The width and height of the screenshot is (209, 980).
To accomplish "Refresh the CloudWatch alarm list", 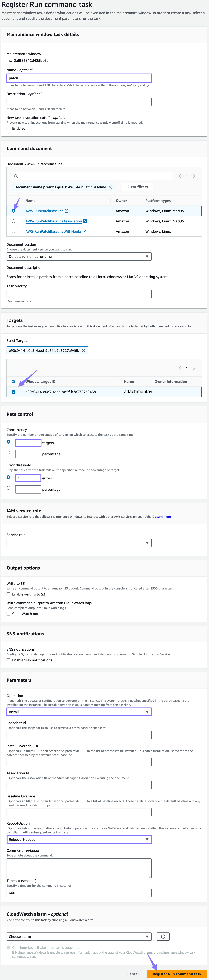I will coord(163,937).
